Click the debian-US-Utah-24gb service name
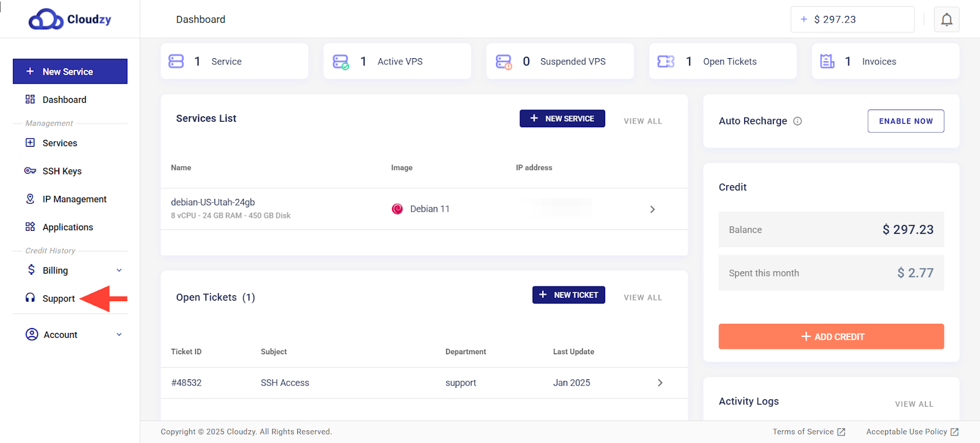The height and width of the screenshot is (443, 980). (x=213, y=203)
